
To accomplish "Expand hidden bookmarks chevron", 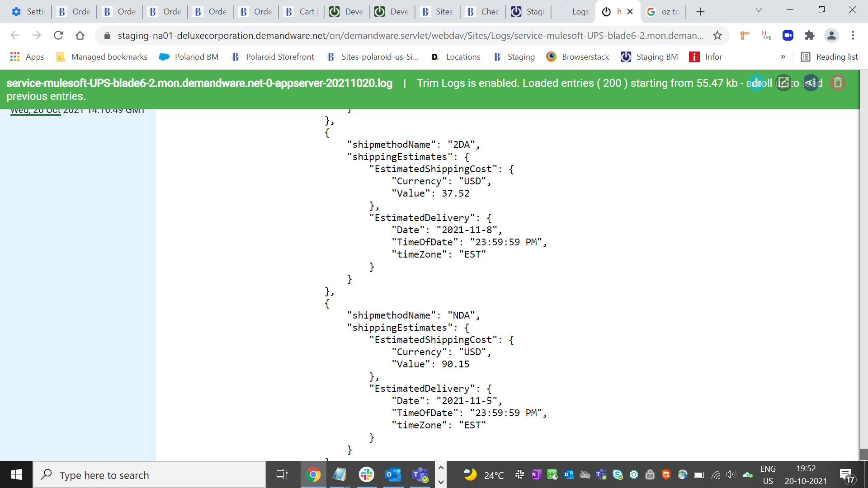I will [x=783, y=57].
